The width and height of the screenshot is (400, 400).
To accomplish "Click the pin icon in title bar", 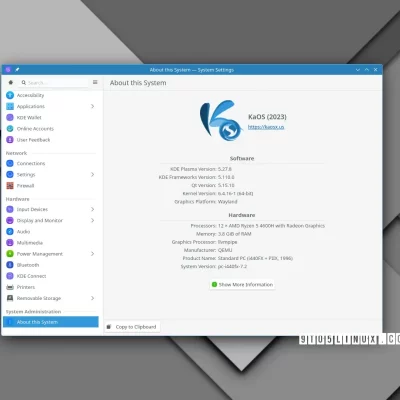I will [x=17, y=70].
